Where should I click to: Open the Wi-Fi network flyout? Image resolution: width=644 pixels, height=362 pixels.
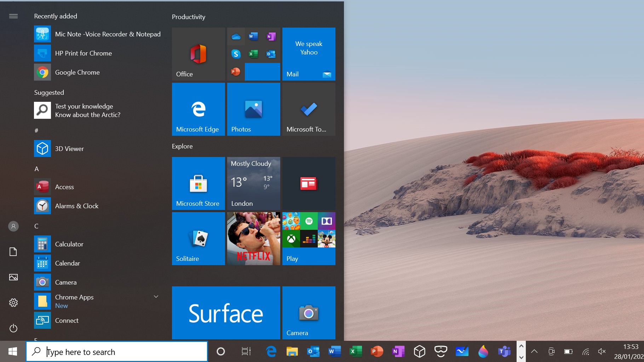click(x=586, y=351)
